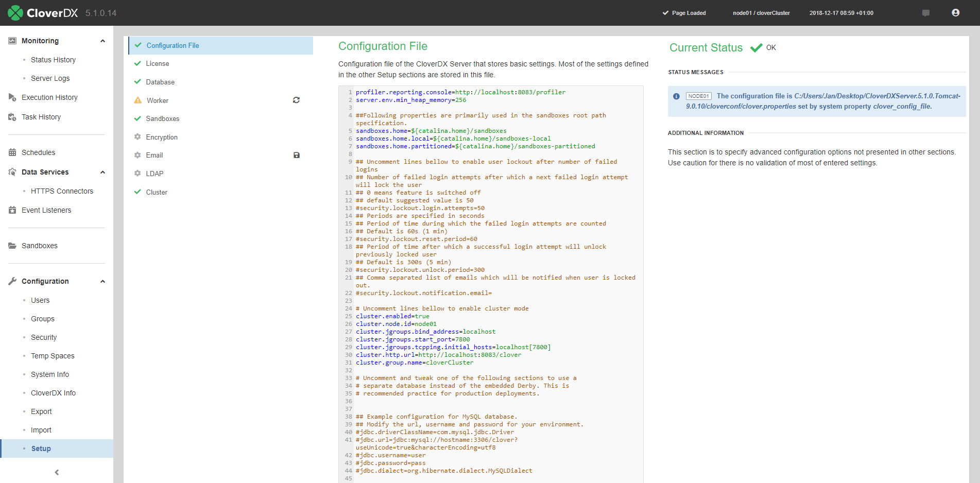Open Import page
This screenshot has width=980, height=483.
click(41, 430)
